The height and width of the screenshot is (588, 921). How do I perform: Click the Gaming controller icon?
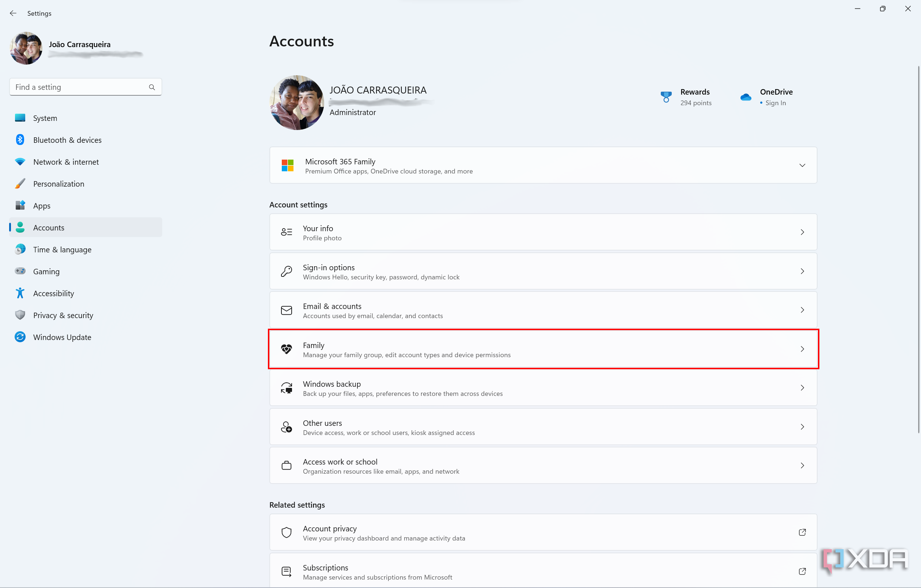(20, 271)
